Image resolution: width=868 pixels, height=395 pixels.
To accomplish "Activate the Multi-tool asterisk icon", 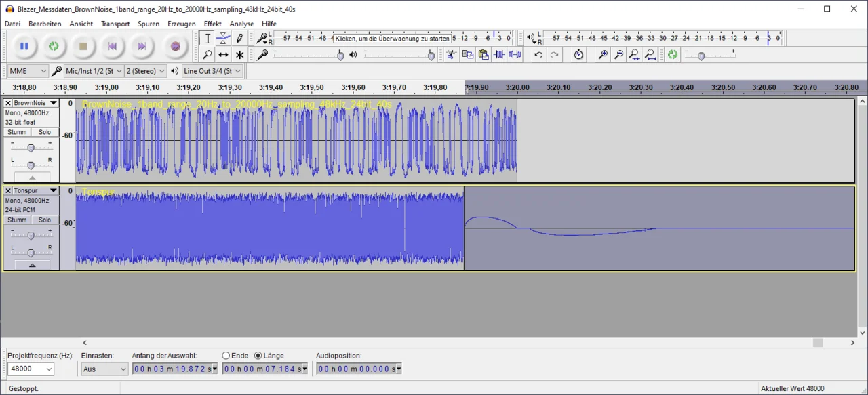I will point(239,55).
